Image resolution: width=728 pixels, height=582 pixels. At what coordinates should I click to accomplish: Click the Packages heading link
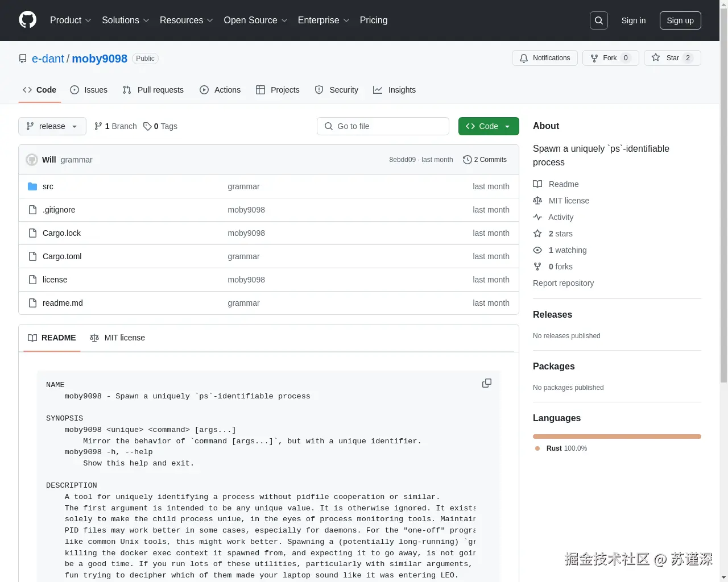553,366
